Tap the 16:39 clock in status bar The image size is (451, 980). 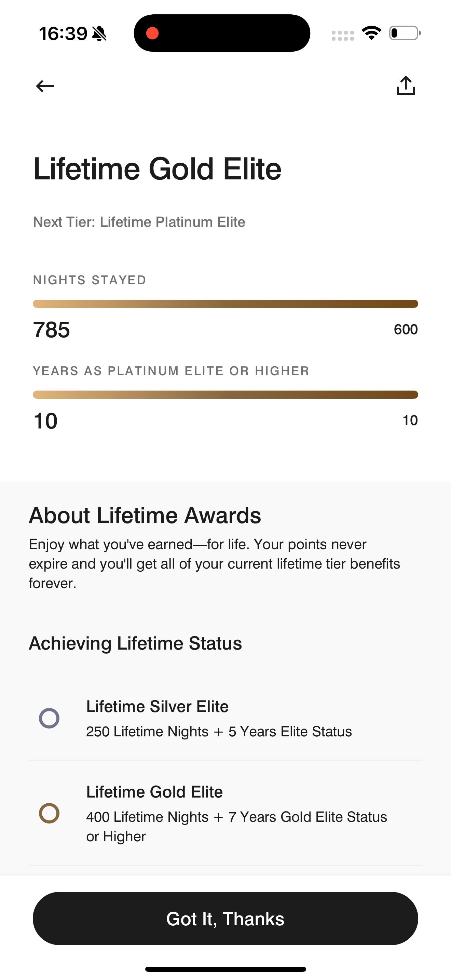click(x=63, y=33)
